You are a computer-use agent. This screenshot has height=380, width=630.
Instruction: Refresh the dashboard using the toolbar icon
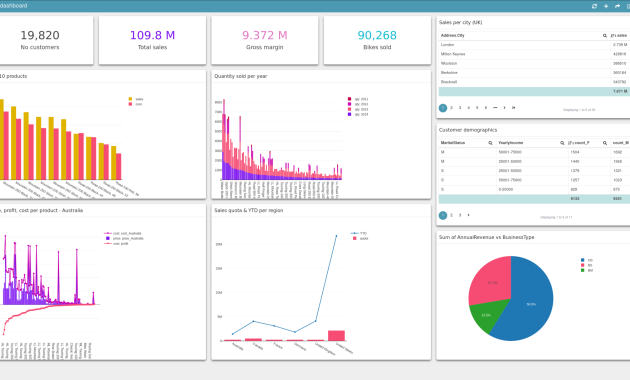(x=594, y=6)
